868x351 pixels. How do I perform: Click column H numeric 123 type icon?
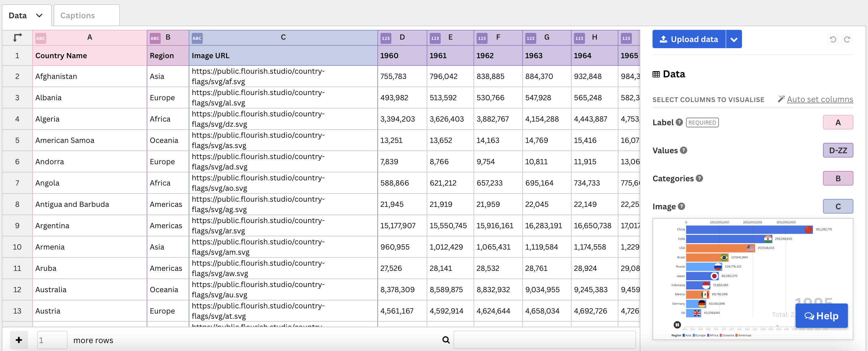pos(579,38)
